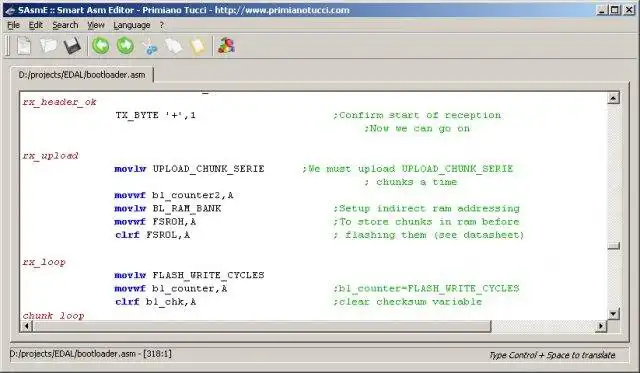Click the clrf bl_chk,A line
640x373 pixels.
156,302
